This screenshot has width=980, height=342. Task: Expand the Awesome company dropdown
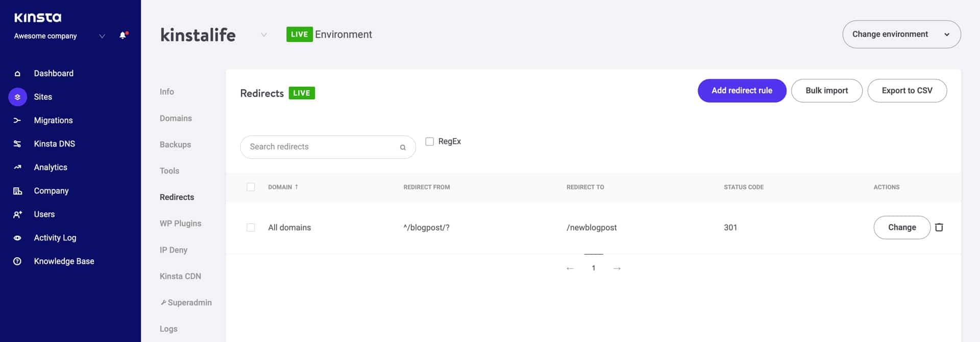tap(102, 36)
